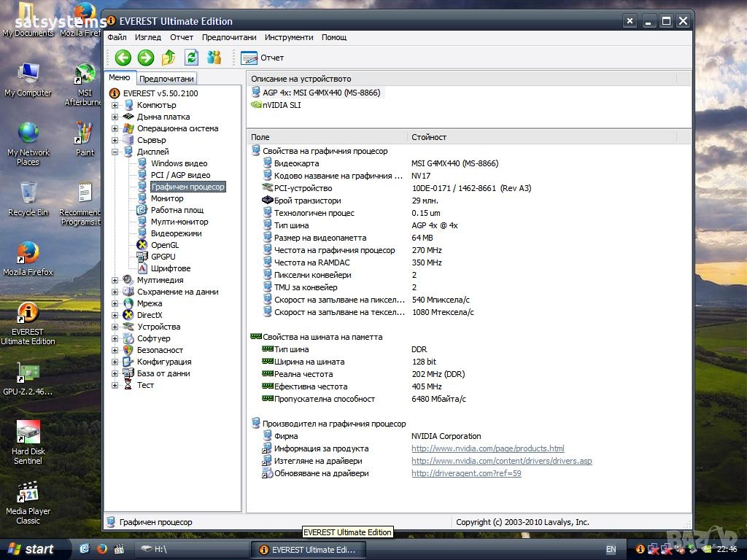Click the Refresh toolbar icon
This screenshot has width=747, height=560.
[x=191, y=58]
